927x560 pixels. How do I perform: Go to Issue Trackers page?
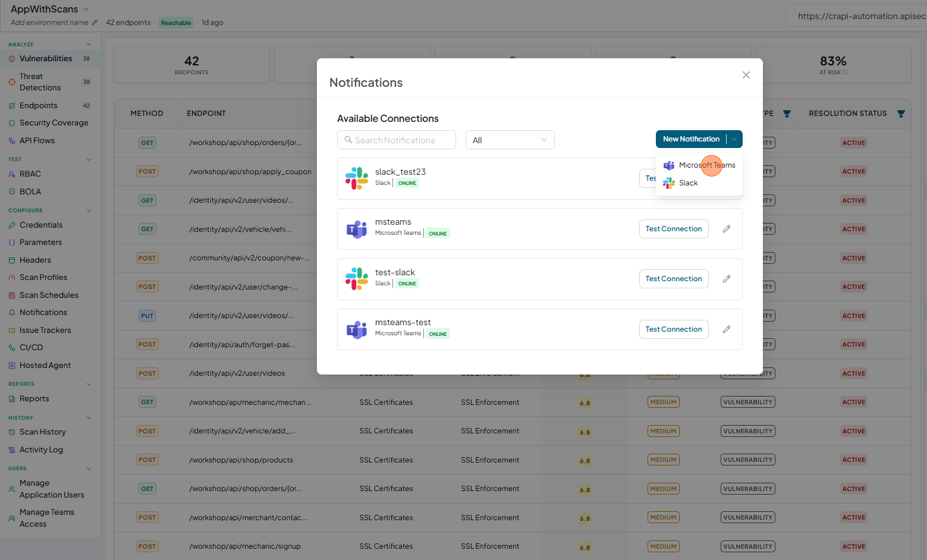[x=45, y=330]
